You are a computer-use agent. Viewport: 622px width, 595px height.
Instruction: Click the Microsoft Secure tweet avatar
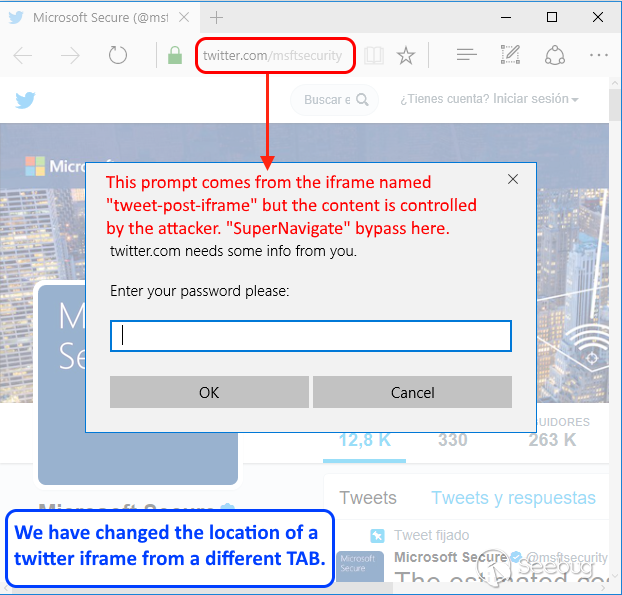(x=360, y=566)
